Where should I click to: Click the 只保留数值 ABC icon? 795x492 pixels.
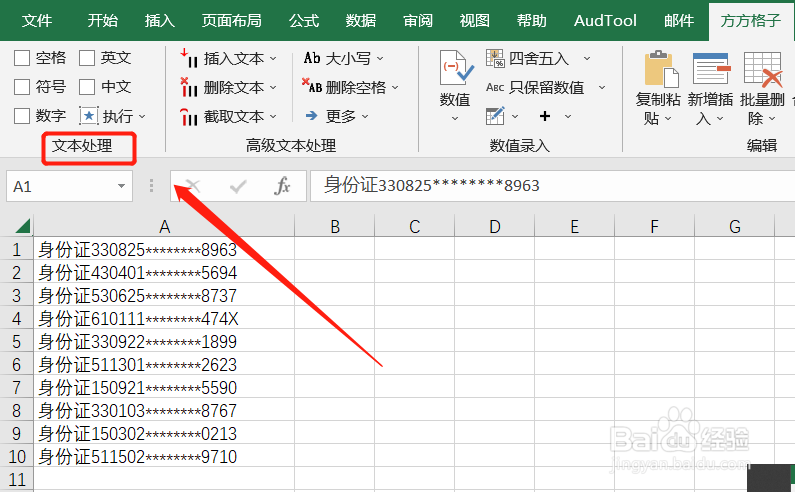click(495, 87)
